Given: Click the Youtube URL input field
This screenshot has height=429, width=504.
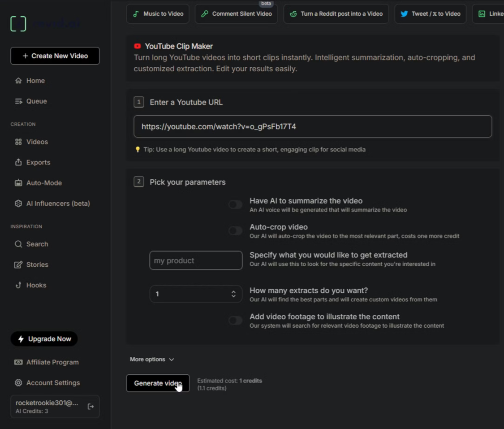Looking at the screenshot, I should click(313, 126).
